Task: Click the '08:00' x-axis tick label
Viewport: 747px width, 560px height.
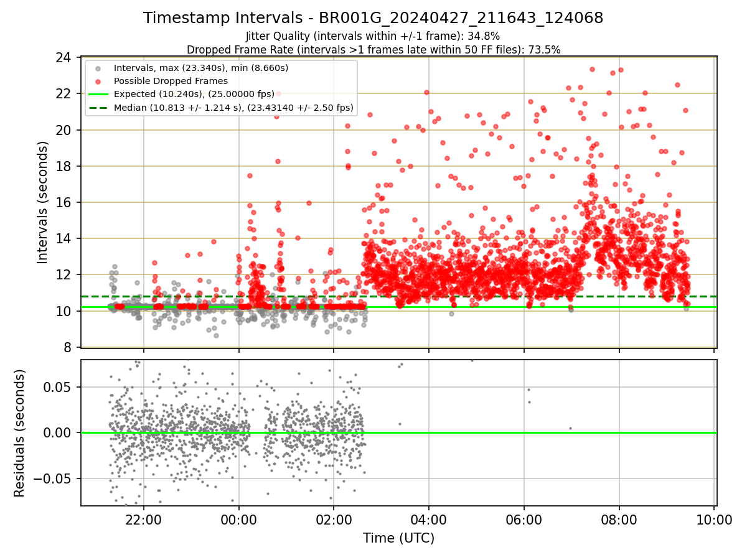Action: click(619, 520)
